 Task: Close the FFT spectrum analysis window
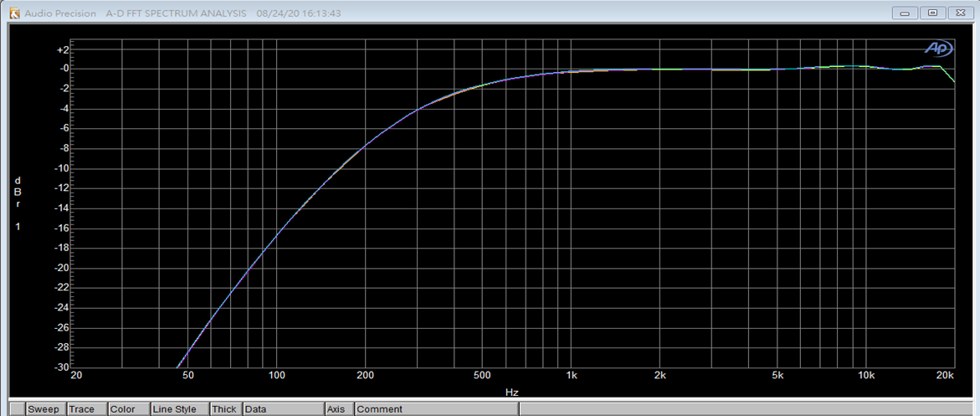click(x=960, y=13)
